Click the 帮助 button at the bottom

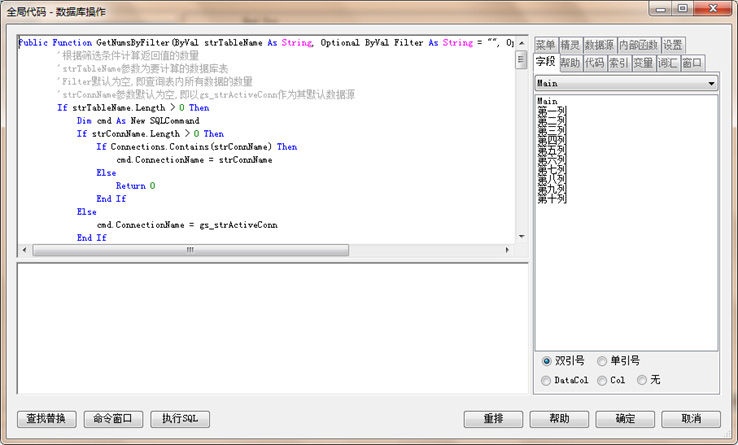pyautogui.click(x=559, y=419)
